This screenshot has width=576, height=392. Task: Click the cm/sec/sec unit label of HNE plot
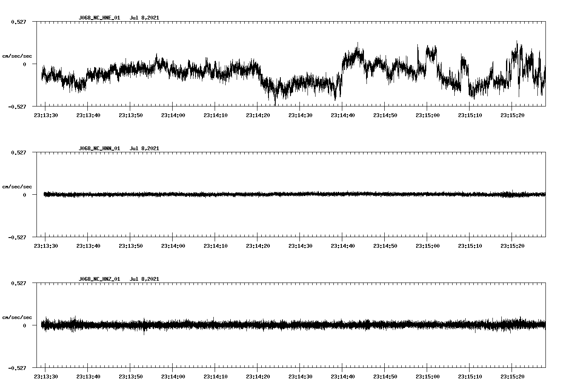point(17,56)
